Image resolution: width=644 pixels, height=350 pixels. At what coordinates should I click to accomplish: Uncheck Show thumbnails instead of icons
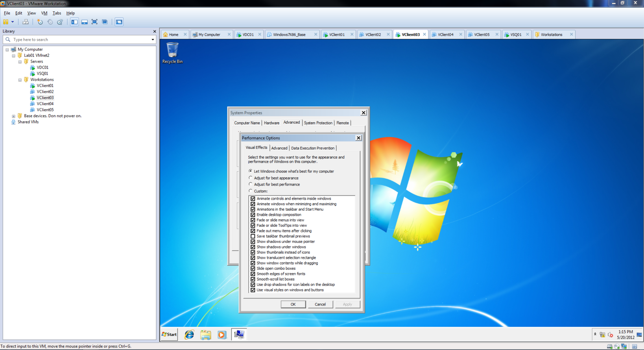tap(253, 252)
